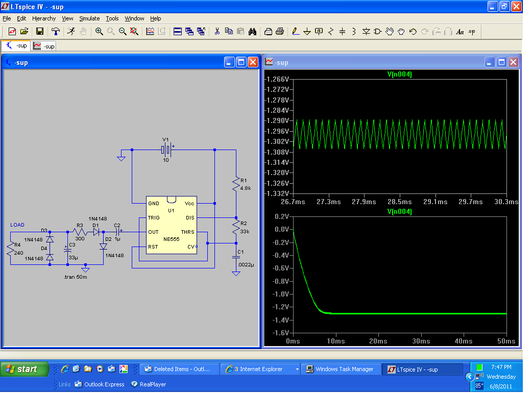The width and height of the screenshot is (532, 393).
Task: Launch Internet Explorer from Quick Launch
Action: (65, 369)
